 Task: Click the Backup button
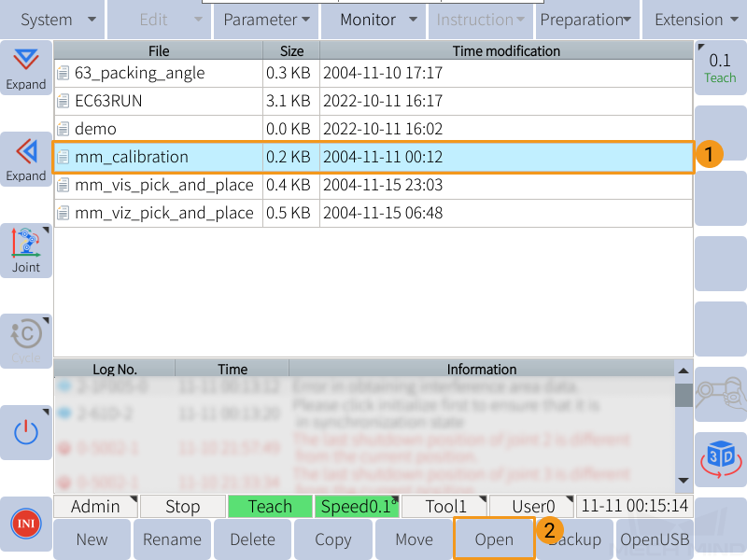coord(575,539)
